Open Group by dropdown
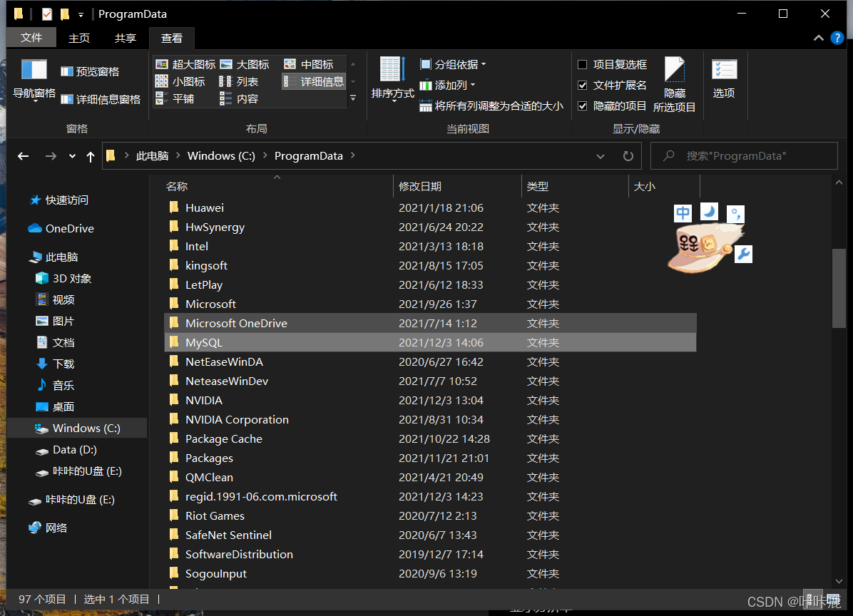 (453, 64)
